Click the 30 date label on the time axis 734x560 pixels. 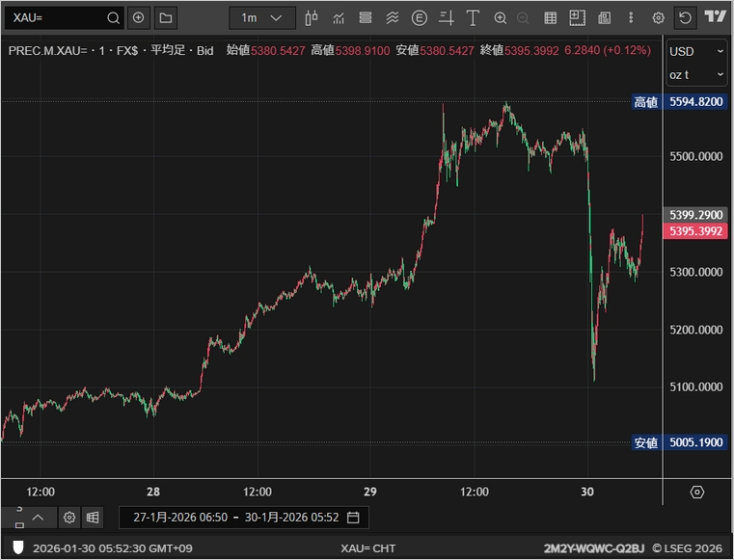[587, 492]
